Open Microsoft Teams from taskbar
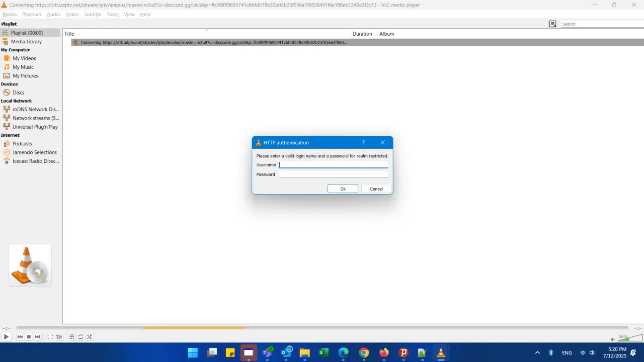 coord(267,352)
